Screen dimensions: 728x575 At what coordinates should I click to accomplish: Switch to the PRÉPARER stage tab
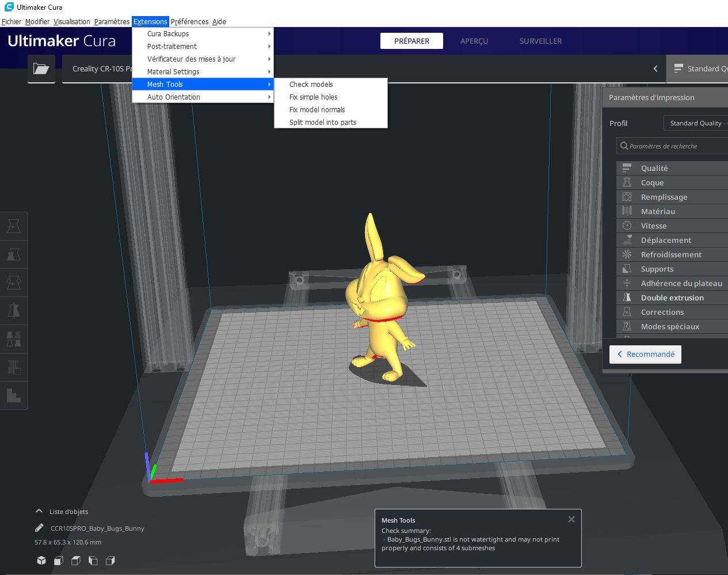(412, 41)
